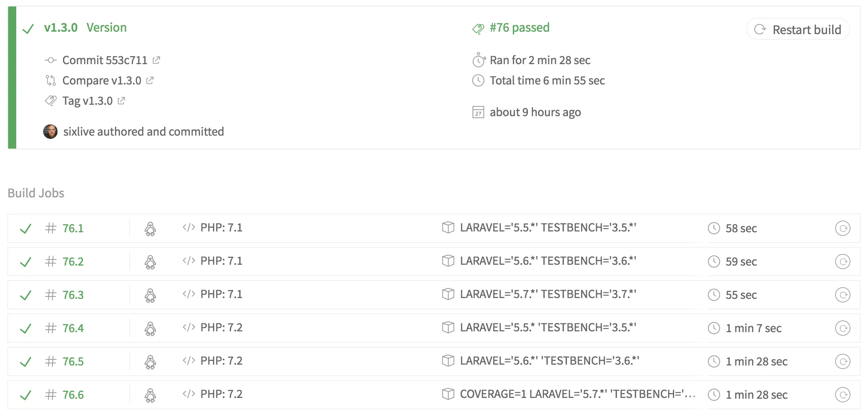Click the external link icon beside Compare v1.3.0

pos(150,80)
